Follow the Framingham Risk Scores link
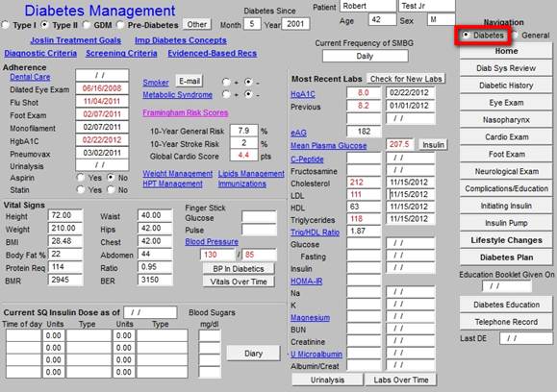The width and height of the screenshot is (557, 392). pos(186,112)
